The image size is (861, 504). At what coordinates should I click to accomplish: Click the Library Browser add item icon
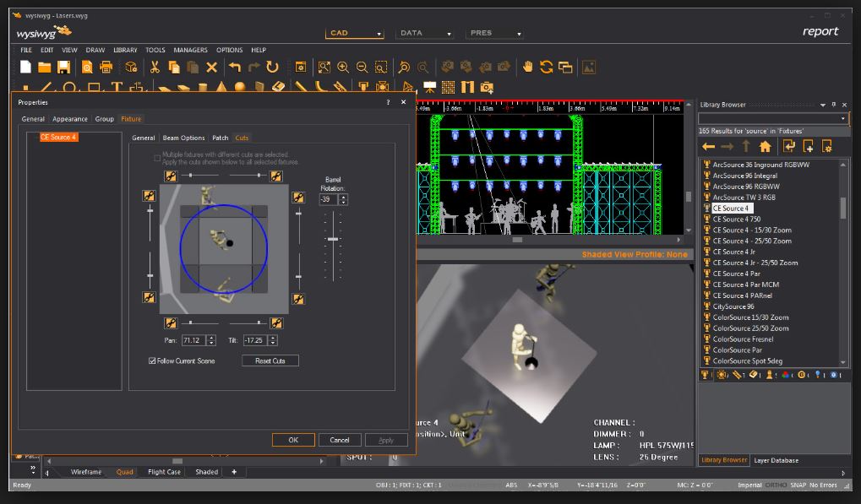click(x=808, y=146)
